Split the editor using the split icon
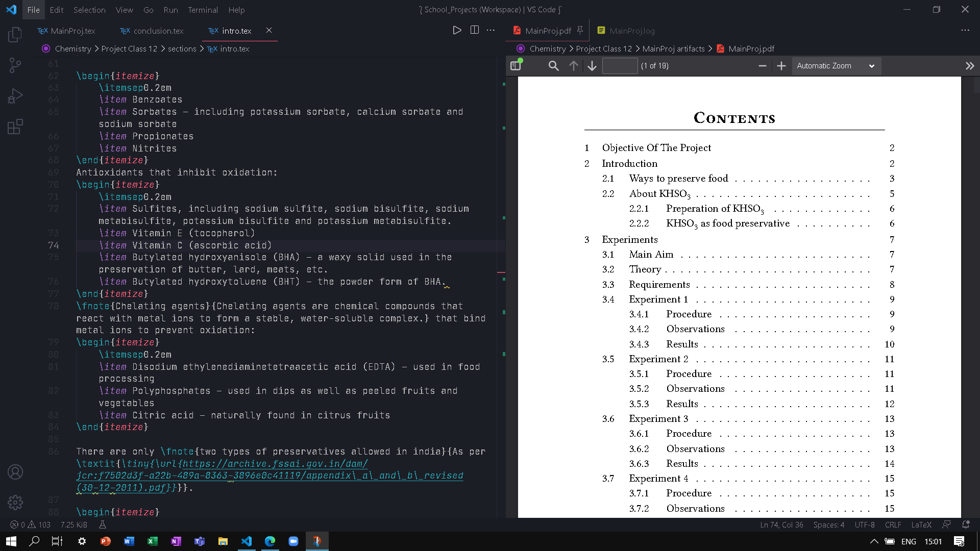Screen dimensions: 980x551 (x=475, y=30)
